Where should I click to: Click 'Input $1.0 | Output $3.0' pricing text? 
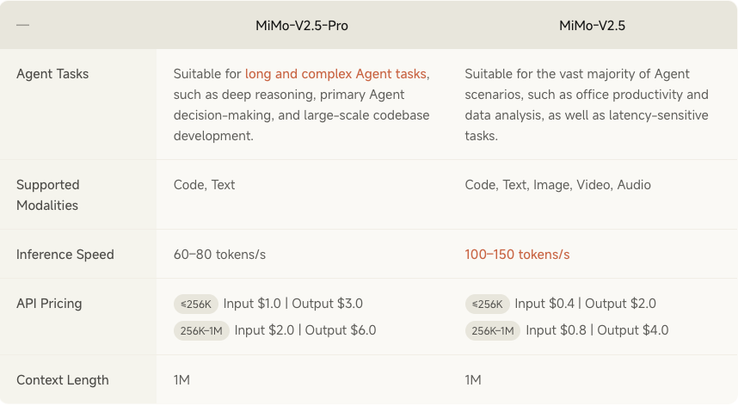(293, 304)
